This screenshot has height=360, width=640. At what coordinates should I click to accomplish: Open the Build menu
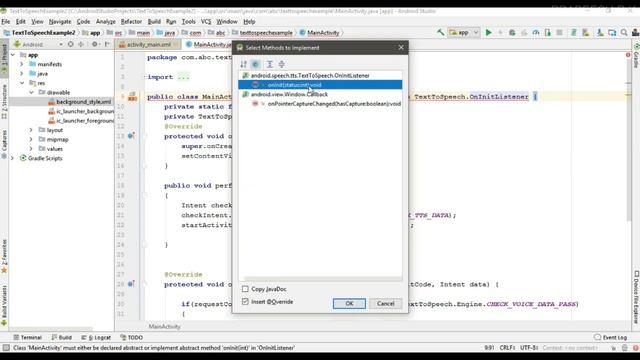coord(154,22)
